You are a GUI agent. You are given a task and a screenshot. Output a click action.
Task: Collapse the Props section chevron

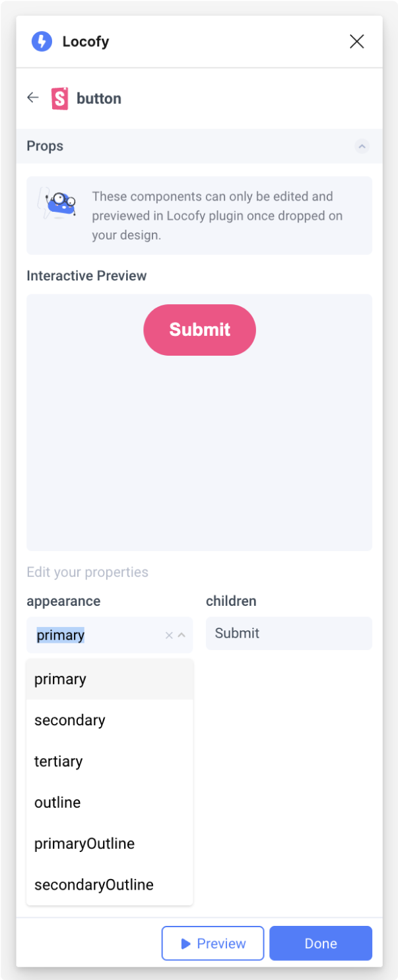[x=362, y=146]
